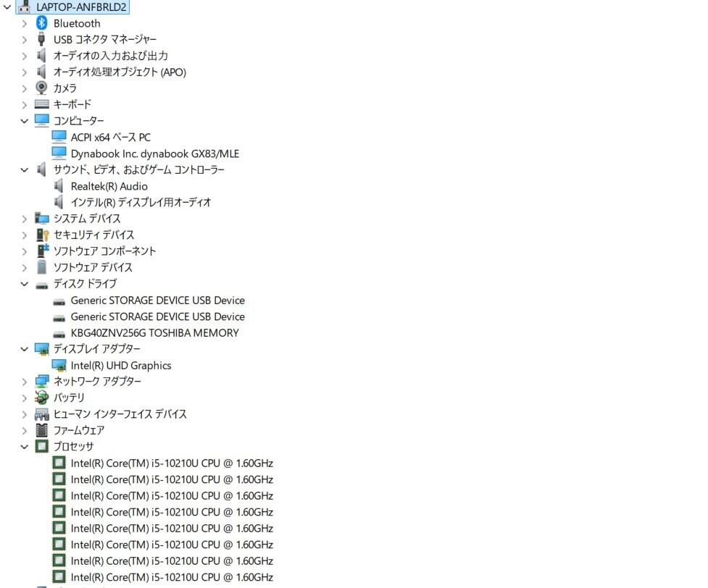Click the コンピューター monitor icon
708x588 pixels.
(41, 120)
